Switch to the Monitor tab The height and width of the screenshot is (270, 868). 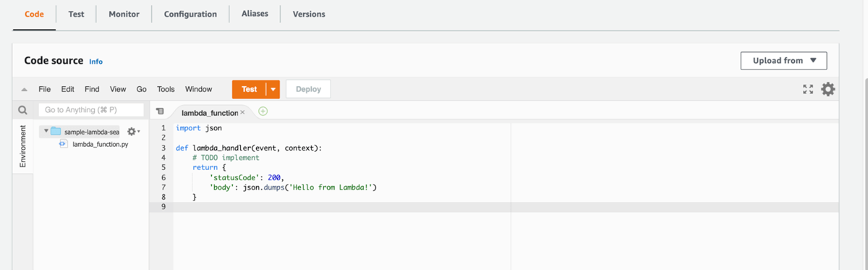[124, 14]
